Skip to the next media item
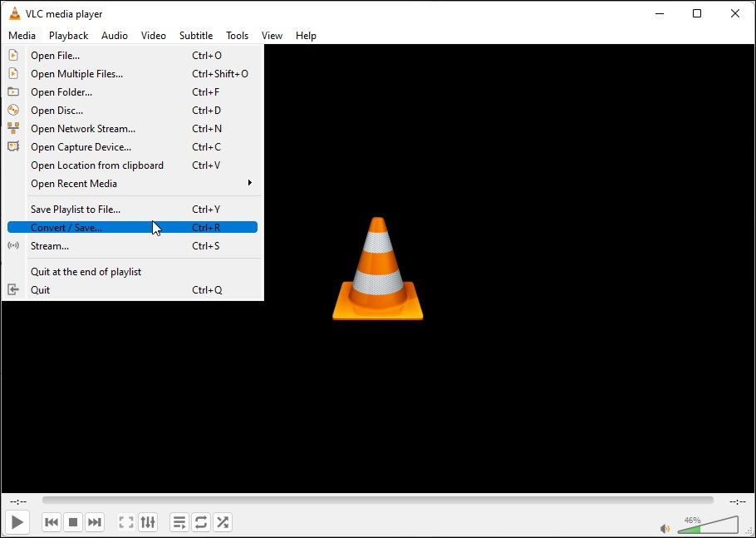This screenshot has height=538, width=756. (95, 522)
